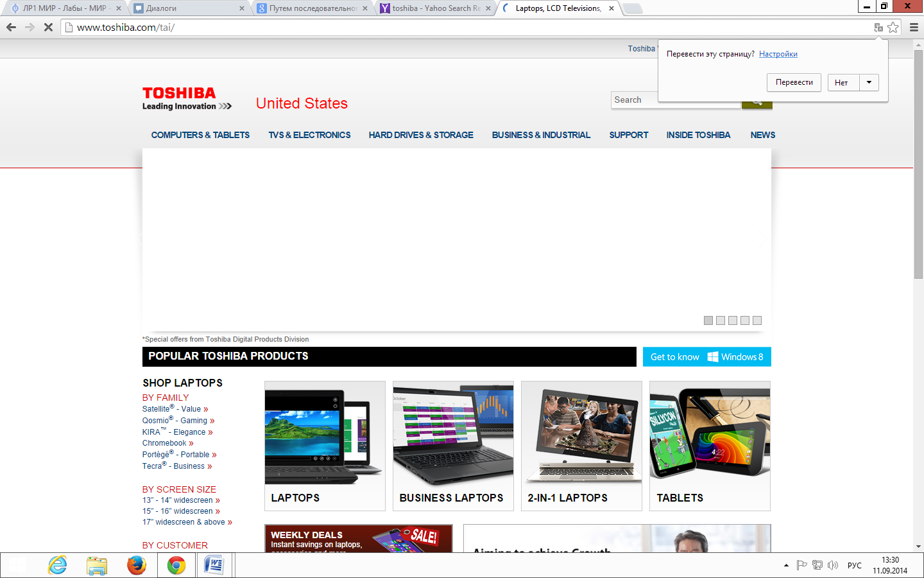This screenshot has width=924, height=578.
Task: Open Satellite - Value link
Action: 175,409
